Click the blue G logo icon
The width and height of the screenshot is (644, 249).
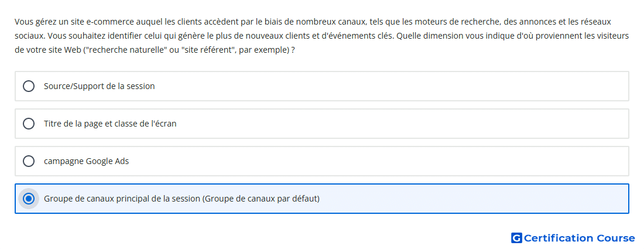point(516,238)
